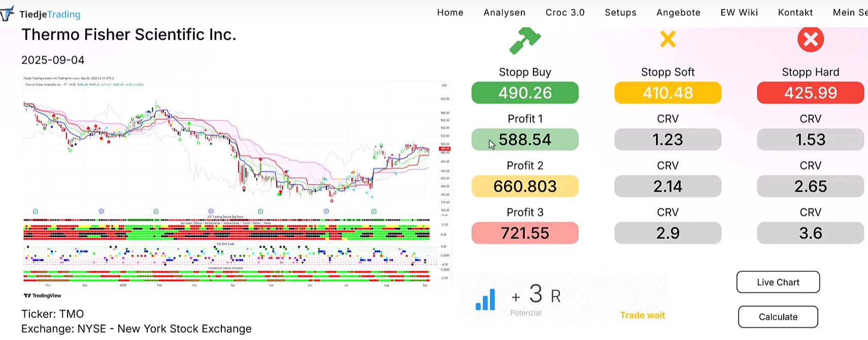Click the red circle X Stopp Hard icon

click(810, 39)
